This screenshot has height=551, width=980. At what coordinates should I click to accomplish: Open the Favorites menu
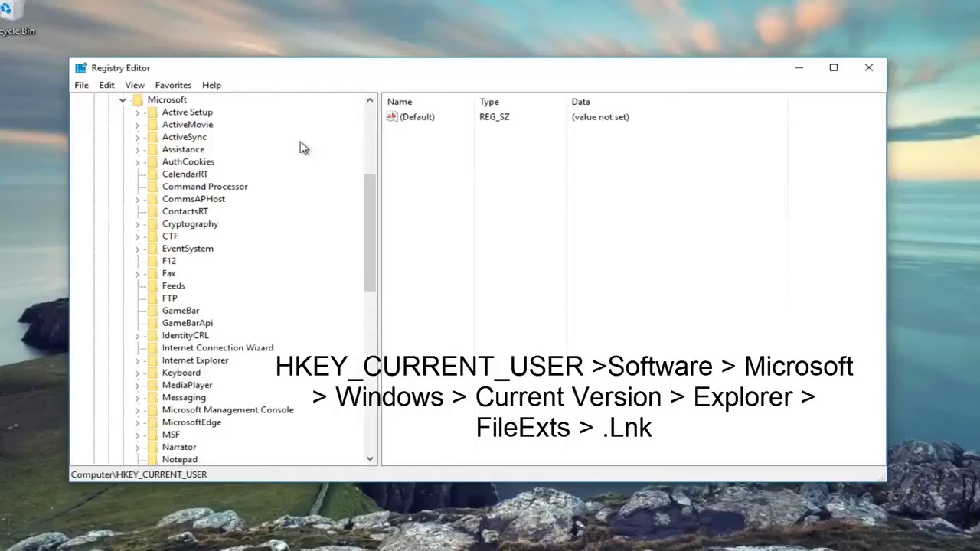pos(173,85)
